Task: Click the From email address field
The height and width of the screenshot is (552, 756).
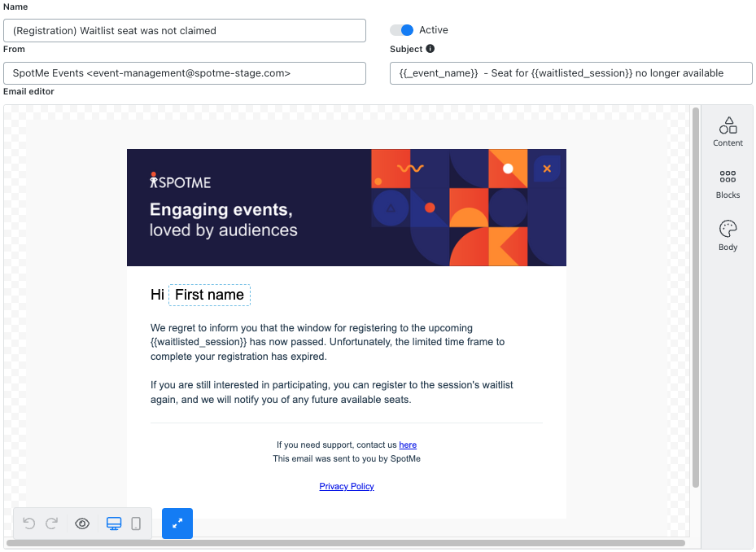Action: pos(185,72)
